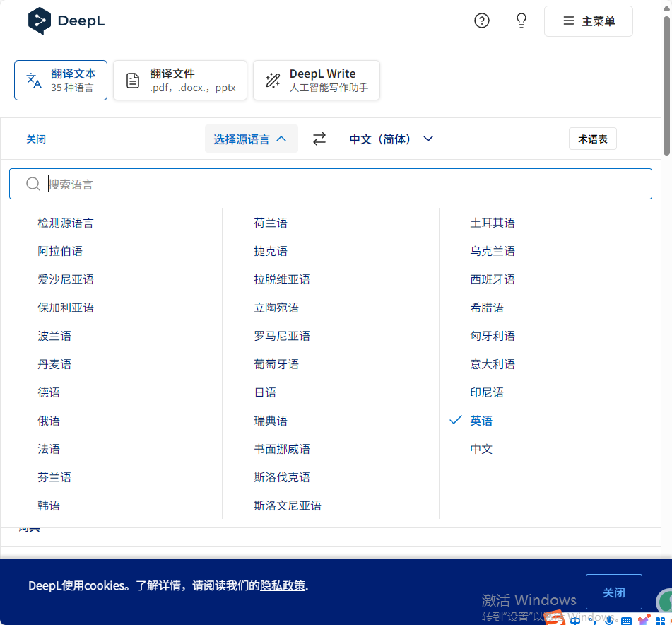Swap source and target languages
The height and width of the screenshot is (625, 672).
[x=319, y=139]
